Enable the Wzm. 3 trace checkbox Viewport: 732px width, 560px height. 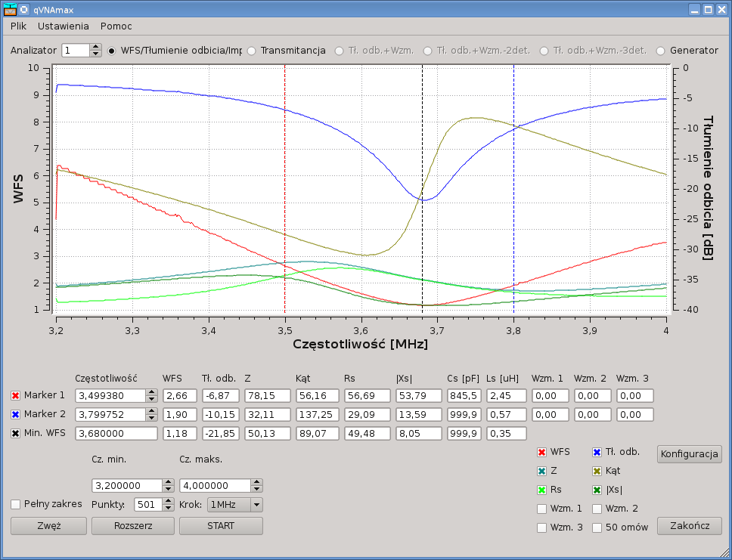click(x=541, y=528)
